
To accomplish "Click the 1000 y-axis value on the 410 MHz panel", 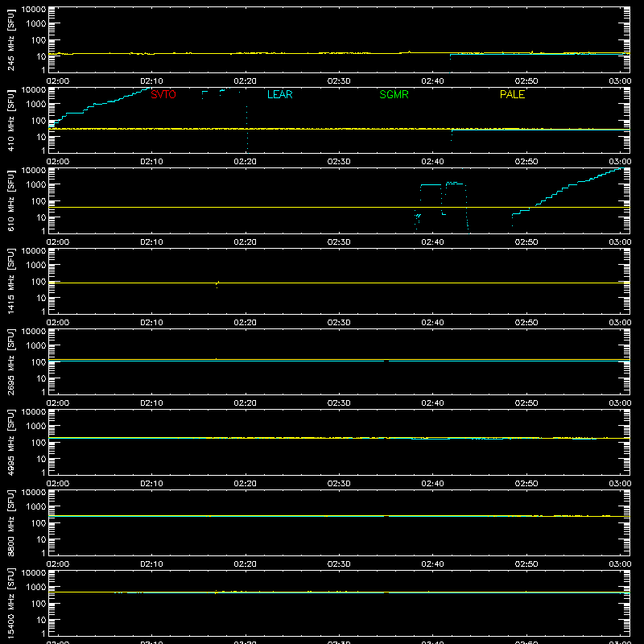I will pyautogui.click(x=36, y=105).
